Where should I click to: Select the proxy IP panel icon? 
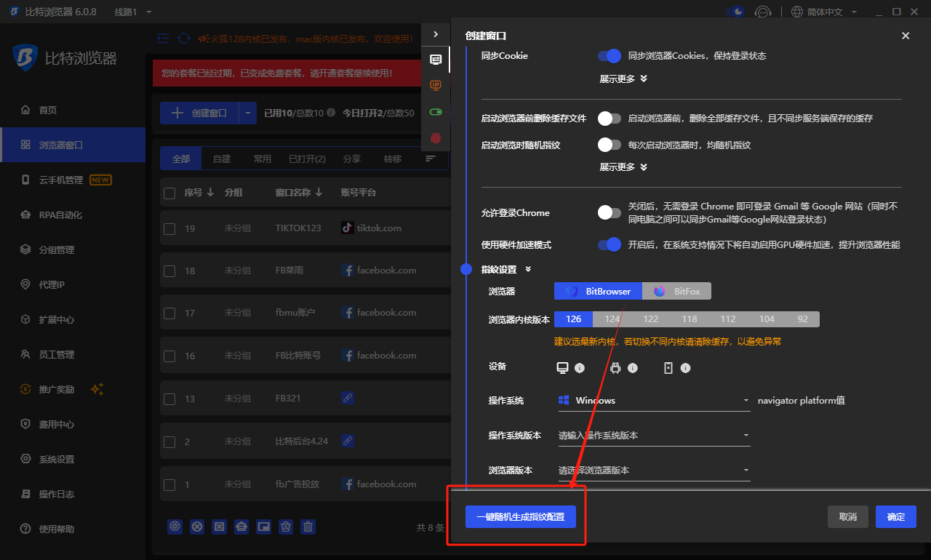436,85
